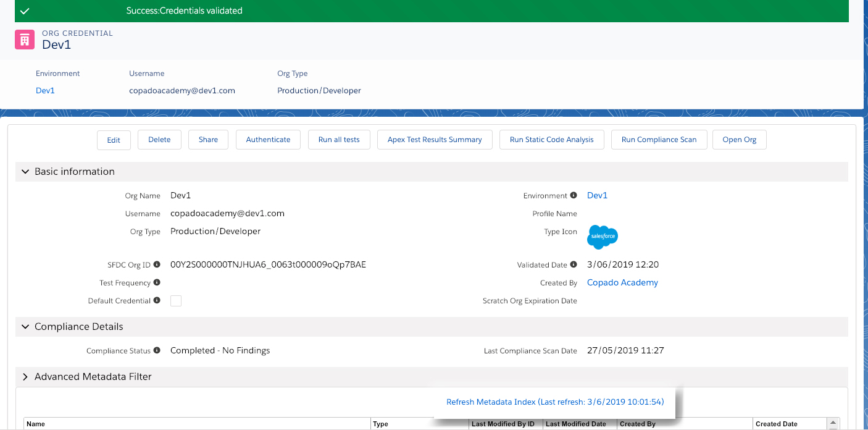Click the table scrollbar up arrow
Viewport: 868px width, 430px height.
pyautogui.click(x=834, y=423)
